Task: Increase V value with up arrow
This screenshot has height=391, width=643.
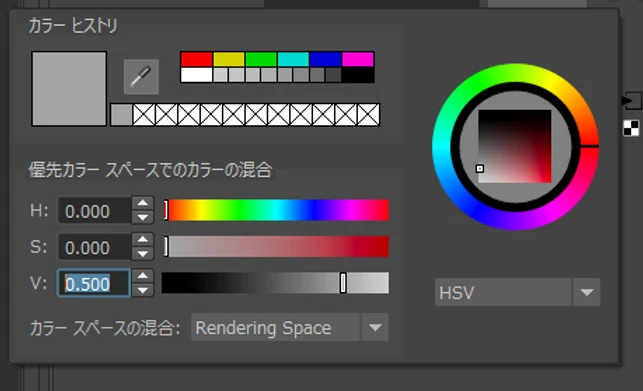Action: 143,276
